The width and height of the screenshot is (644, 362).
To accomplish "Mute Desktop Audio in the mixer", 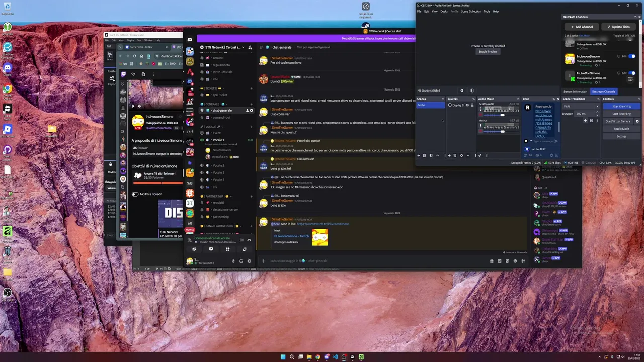I will (x=480, y=115).
